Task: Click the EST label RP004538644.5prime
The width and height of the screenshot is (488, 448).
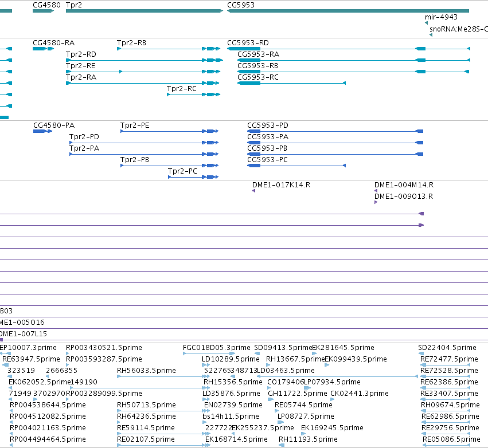Action: (48, 405)
